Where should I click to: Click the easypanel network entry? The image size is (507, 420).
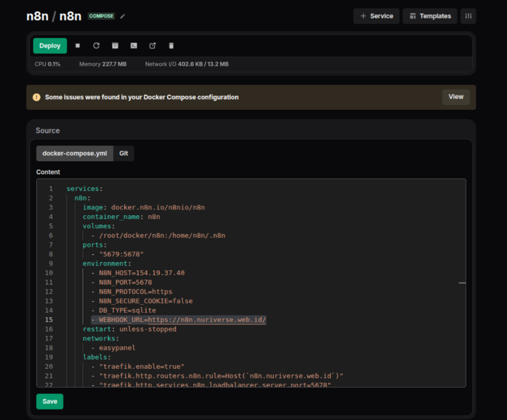point(117,348)
